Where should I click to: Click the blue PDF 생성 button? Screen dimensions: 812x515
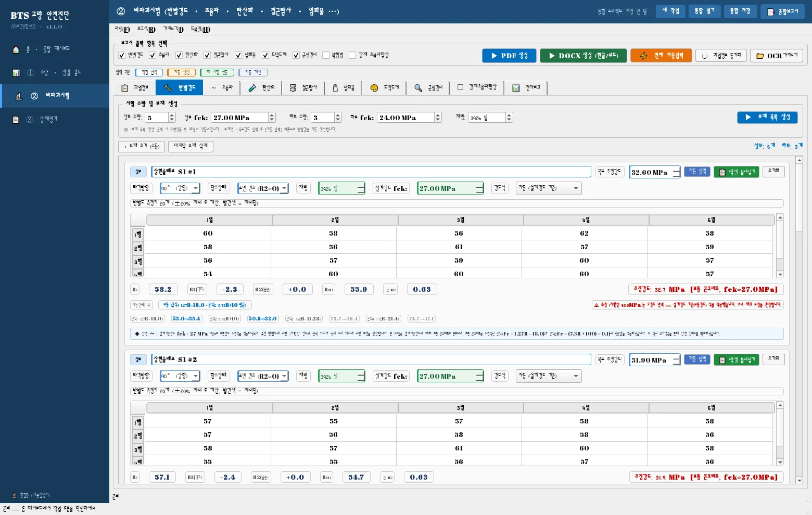(509, 56)
